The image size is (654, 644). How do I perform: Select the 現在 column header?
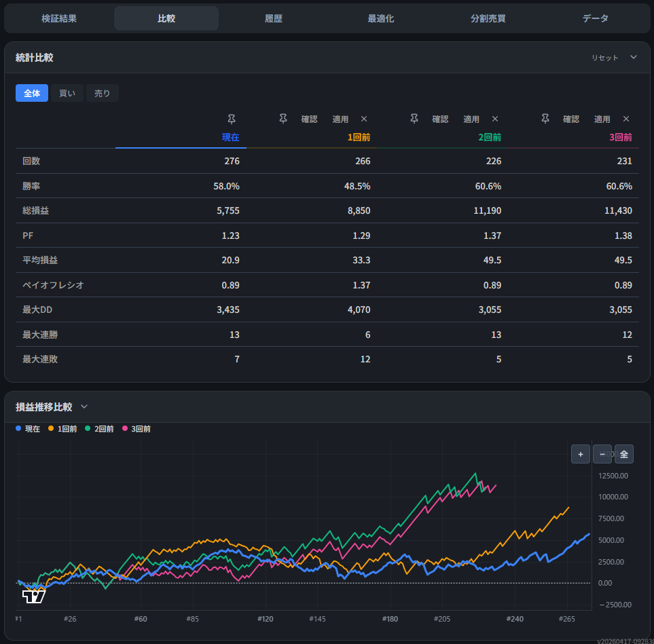[231, 137]
